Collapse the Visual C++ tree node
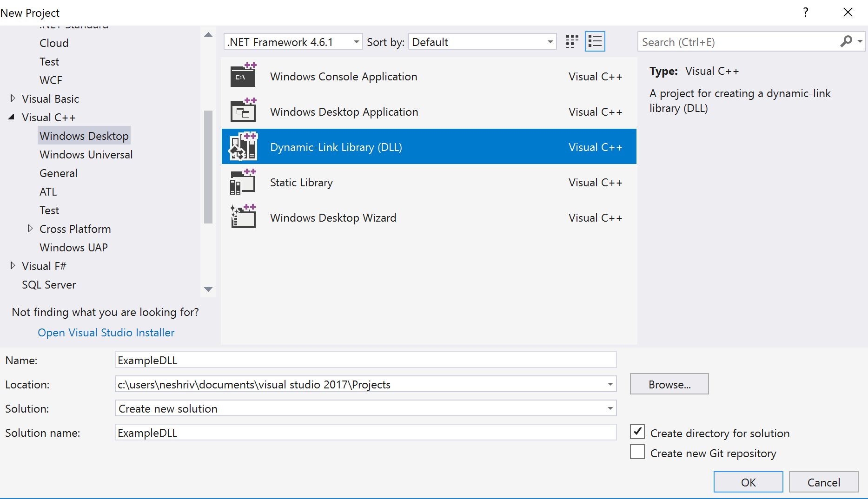The width and height of the screenshot is (868, 499). (12, 117)
